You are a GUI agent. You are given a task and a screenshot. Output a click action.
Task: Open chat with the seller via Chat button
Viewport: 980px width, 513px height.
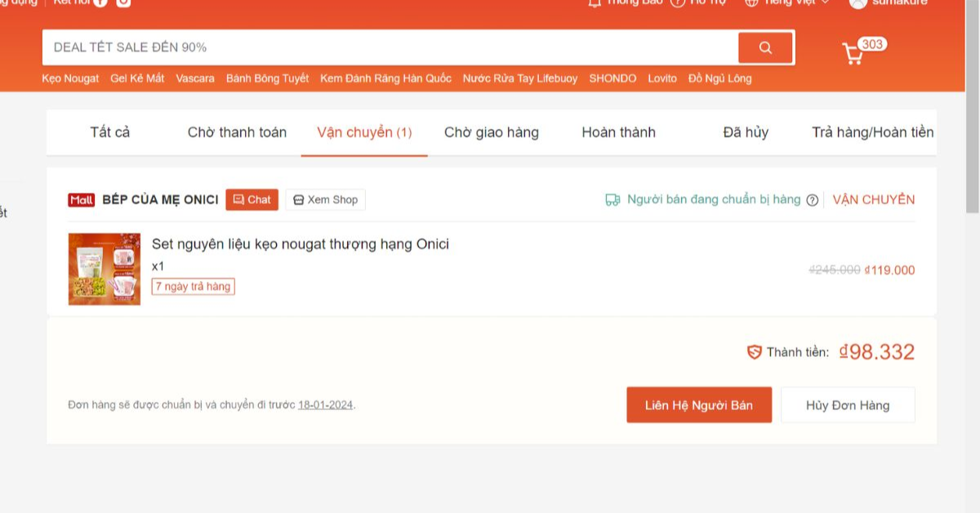pos(252,200)
